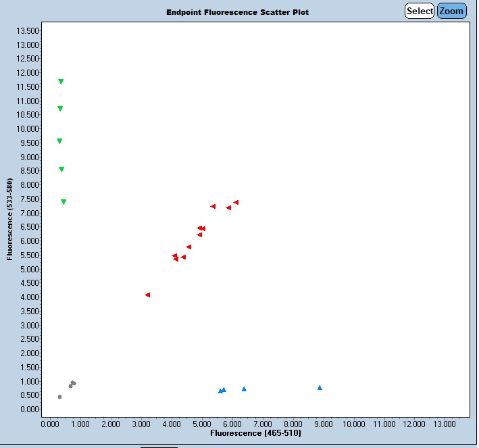
Task: Click the 13.000 tick label on x-axis
Action: [x=444, y=424]
